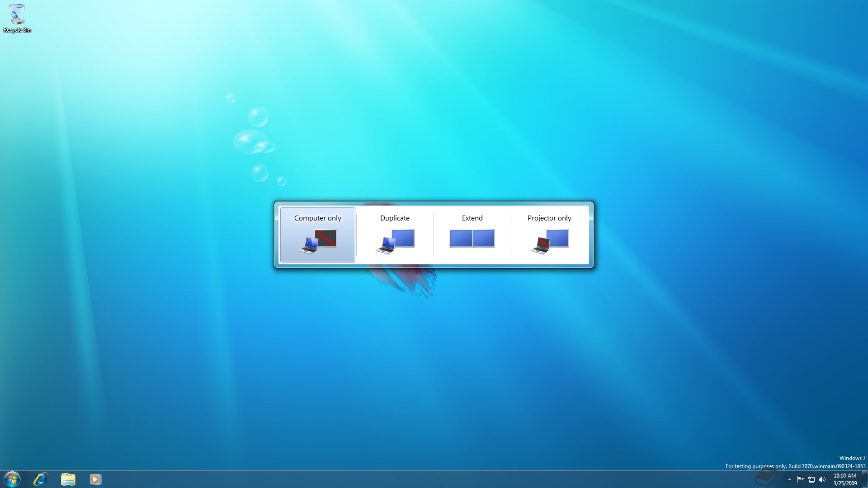Open Action Center flag icon
This screenshot has height=488, width=868.
(800, 479)
